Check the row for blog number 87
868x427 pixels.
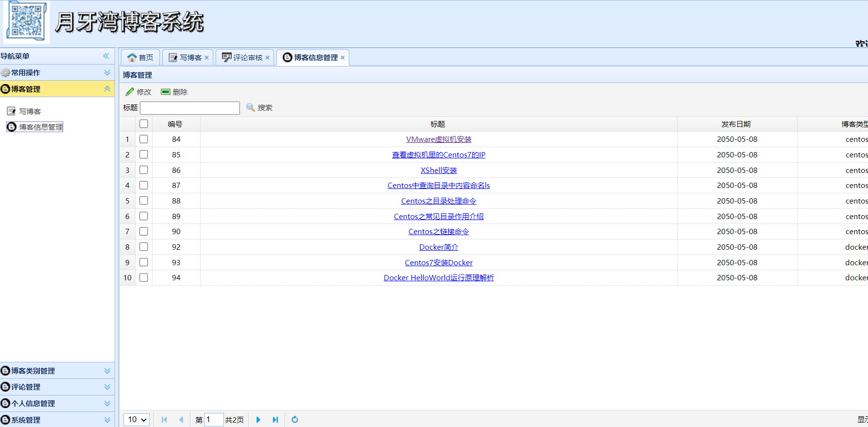click(x=144, y=185)
